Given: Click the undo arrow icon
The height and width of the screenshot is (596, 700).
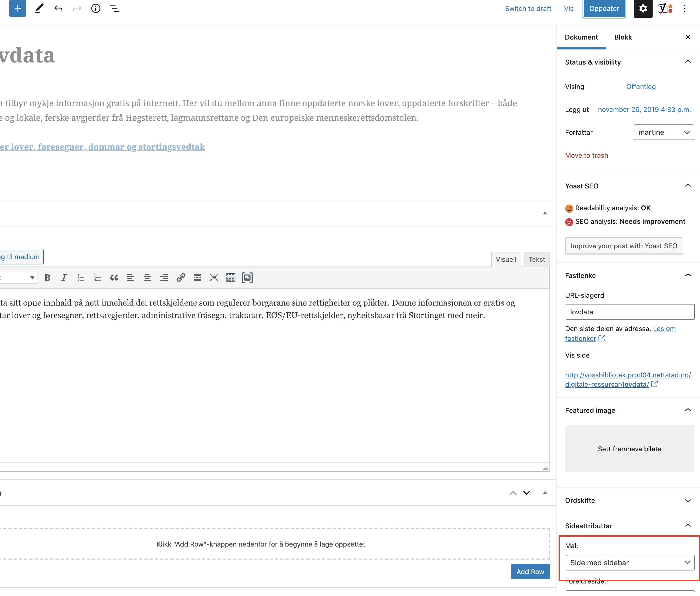Looking at the screenshot, I should 58,8.
